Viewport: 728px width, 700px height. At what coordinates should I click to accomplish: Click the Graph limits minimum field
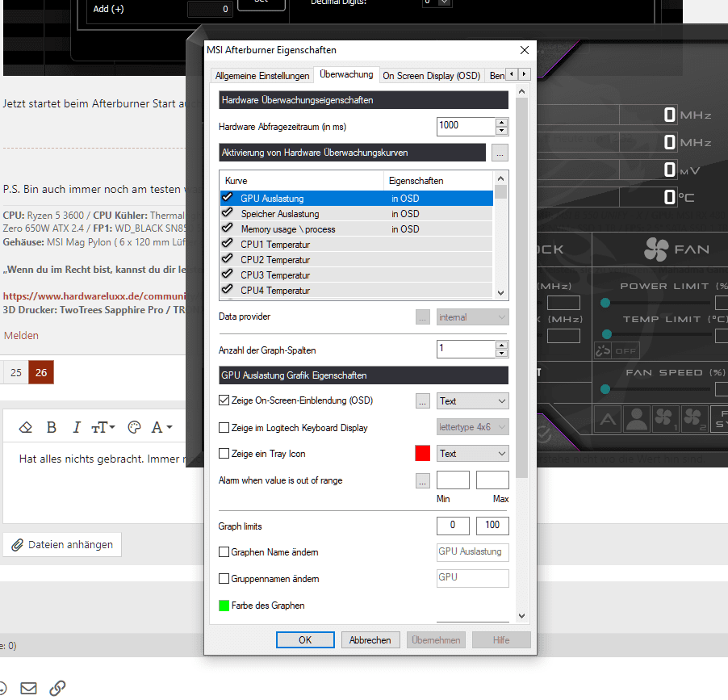pos(453,526)
